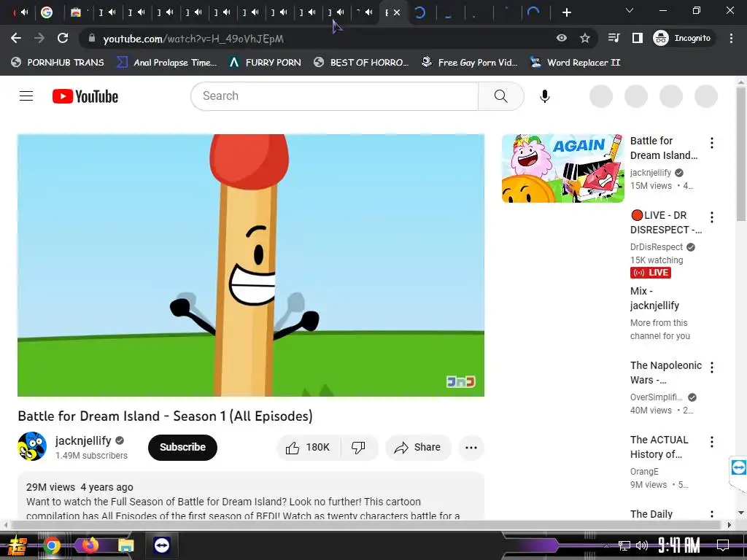Close the active tab with the X

(397, 12)
